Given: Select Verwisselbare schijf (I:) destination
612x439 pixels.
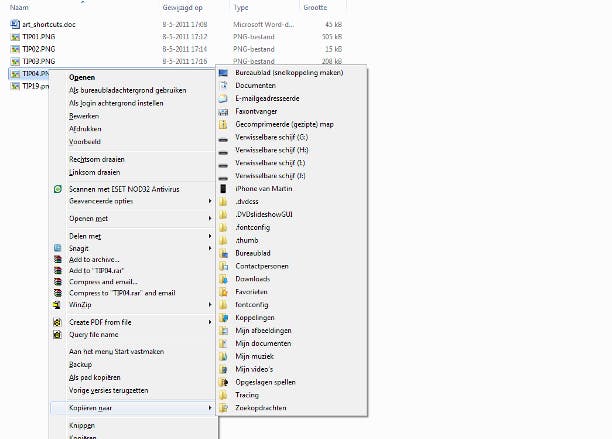Looking at the screenshot, I should coord(270,163).
